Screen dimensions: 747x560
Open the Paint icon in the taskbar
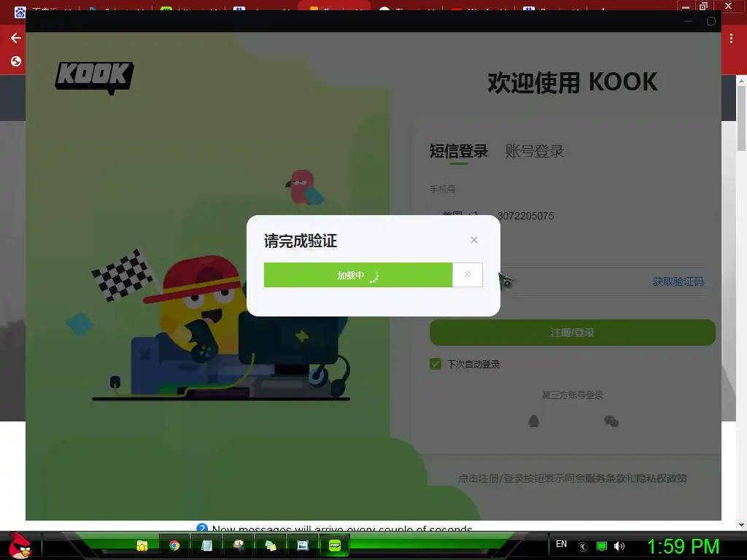click(239, 545)
